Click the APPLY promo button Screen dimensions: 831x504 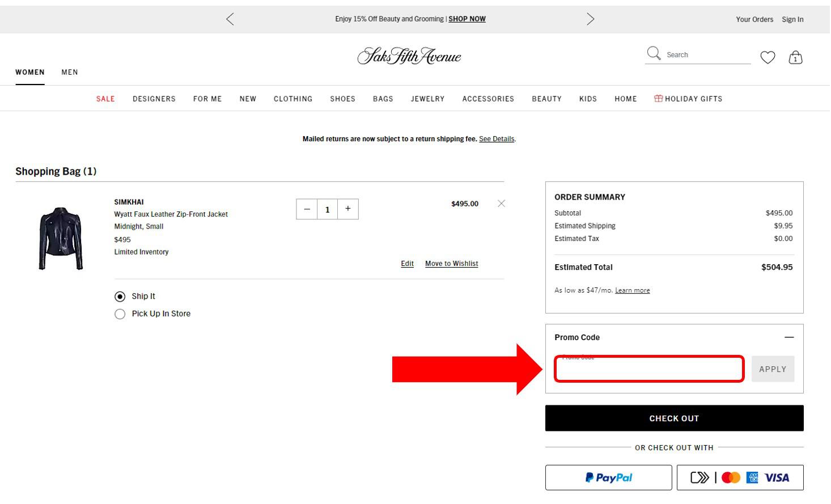tap(773, 369)
